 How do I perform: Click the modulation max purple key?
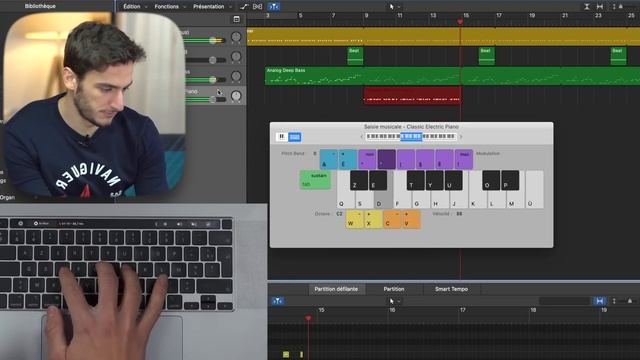coord(464,159)
